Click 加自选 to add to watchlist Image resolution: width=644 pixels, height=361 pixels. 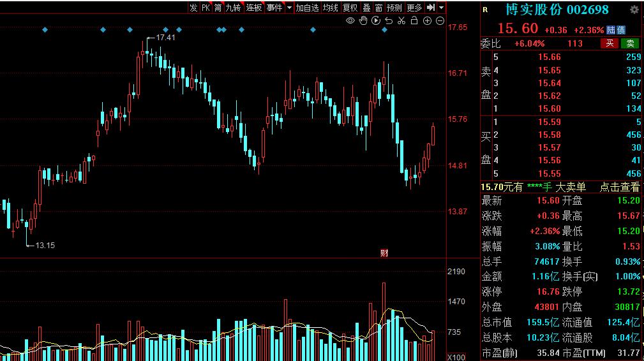(307, 8)
